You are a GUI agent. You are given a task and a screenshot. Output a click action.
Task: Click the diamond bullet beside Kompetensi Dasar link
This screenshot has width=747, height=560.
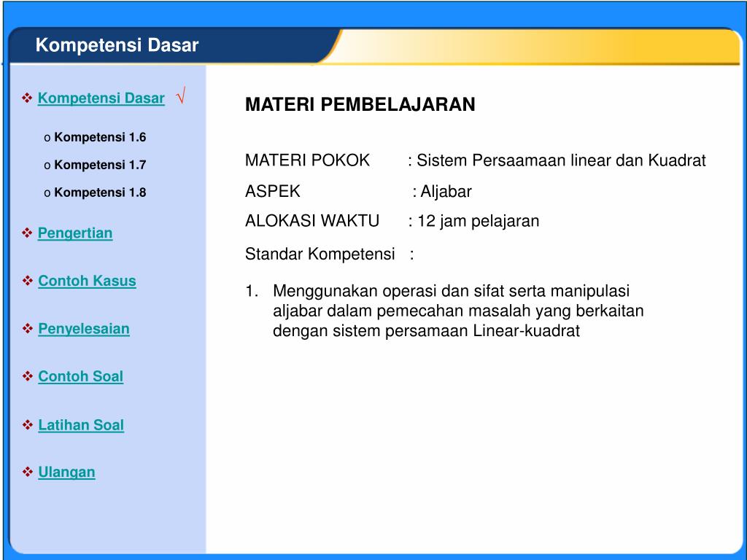tap(27, 98)
